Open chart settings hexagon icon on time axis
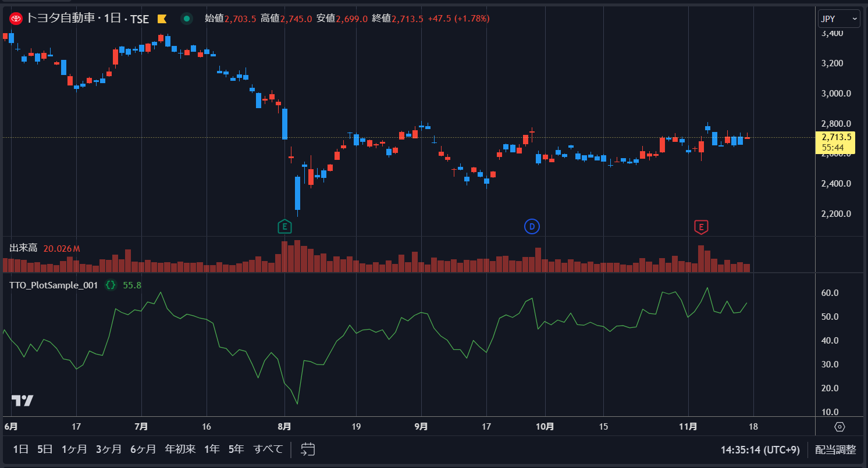Image resolution: width=868 pixels, height=468 pixels. pos(839,427)
